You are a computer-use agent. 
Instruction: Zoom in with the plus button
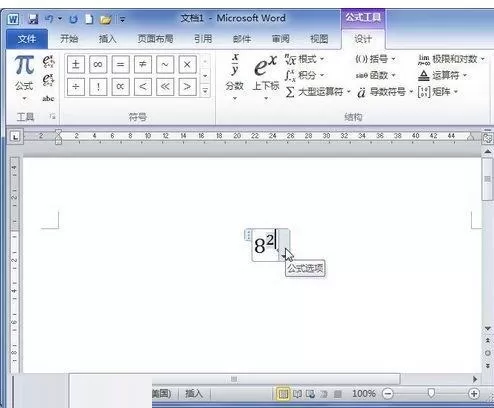(474, 394)
